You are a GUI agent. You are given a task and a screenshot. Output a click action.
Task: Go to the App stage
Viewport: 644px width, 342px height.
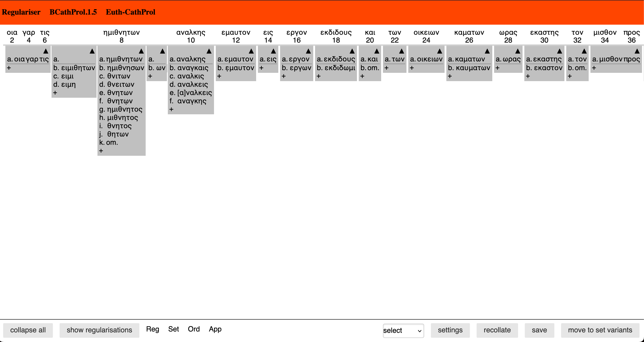click(215, 329)
